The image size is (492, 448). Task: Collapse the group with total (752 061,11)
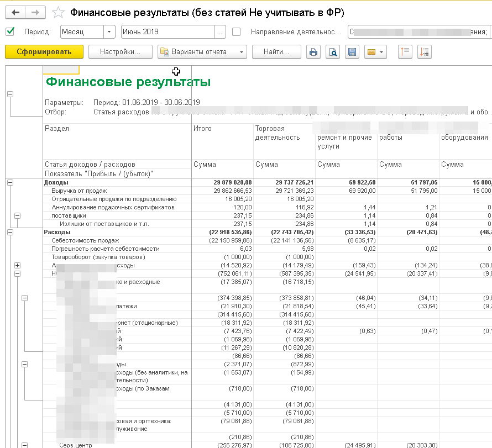click(18, 273)
